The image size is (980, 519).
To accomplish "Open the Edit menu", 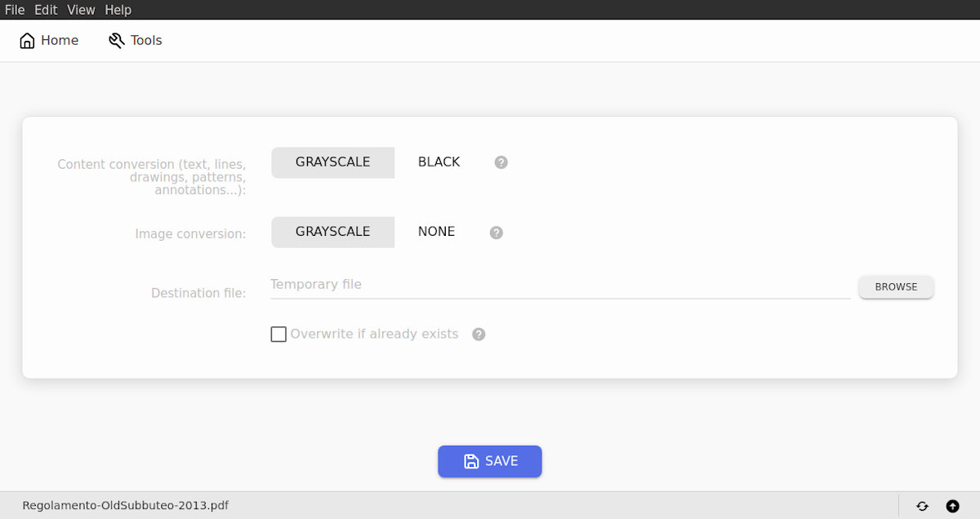I will click(46, 10).
